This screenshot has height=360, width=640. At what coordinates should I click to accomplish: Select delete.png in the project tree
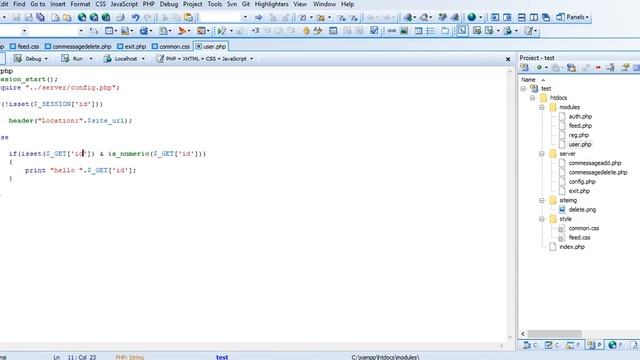coord(582,210)
